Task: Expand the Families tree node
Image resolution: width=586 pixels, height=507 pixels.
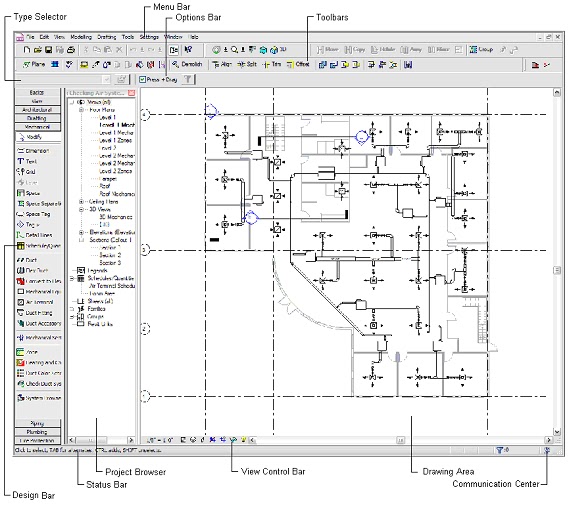Action: (72, 309)
